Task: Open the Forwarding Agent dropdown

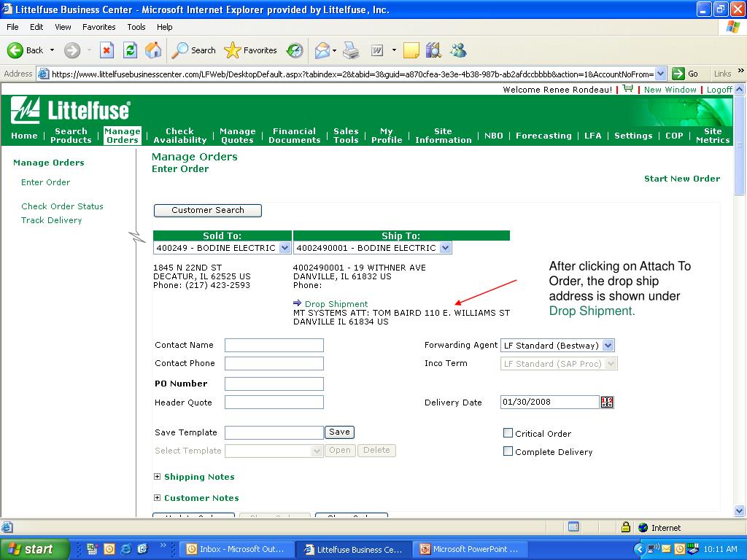Action: pos(608,345)
